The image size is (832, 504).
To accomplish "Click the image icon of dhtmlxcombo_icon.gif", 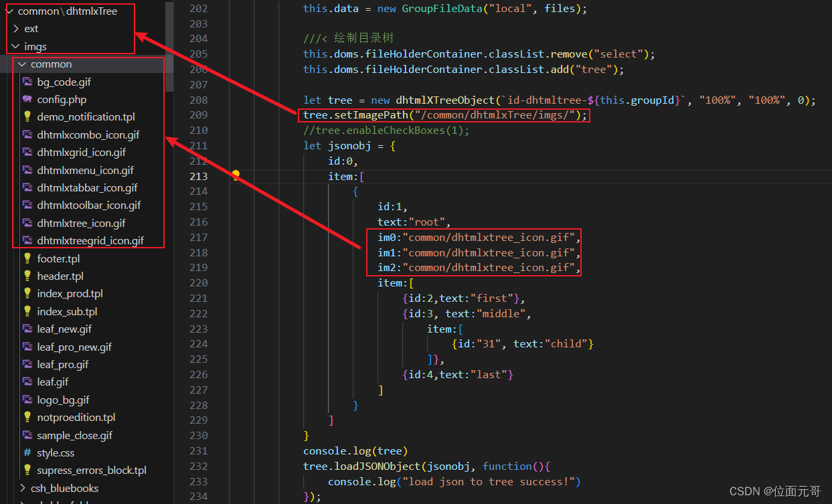I will [x=27, y=135].
